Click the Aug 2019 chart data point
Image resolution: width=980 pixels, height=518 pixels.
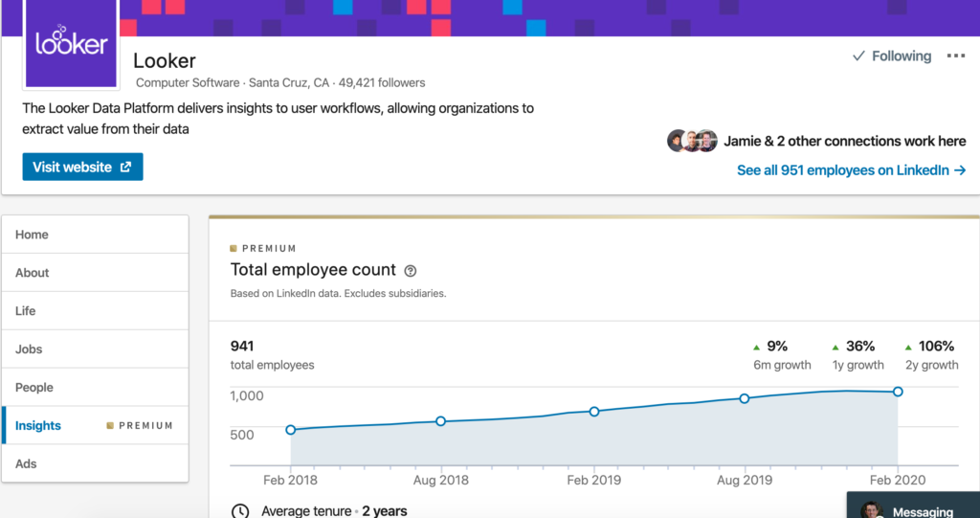click(745, 398)
